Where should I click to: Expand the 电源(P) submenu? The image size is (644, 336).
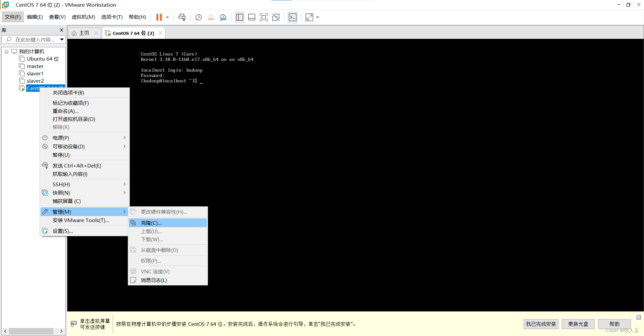85,138
